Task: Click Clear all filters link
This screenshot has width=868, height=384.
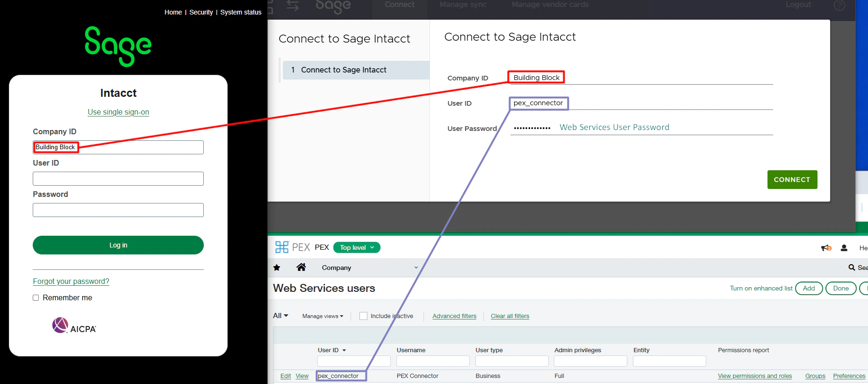Action: coord(510,316)
